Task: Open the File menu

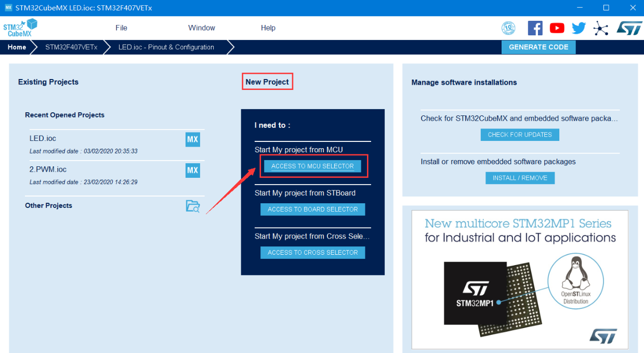Action: [x=121, y=28]
